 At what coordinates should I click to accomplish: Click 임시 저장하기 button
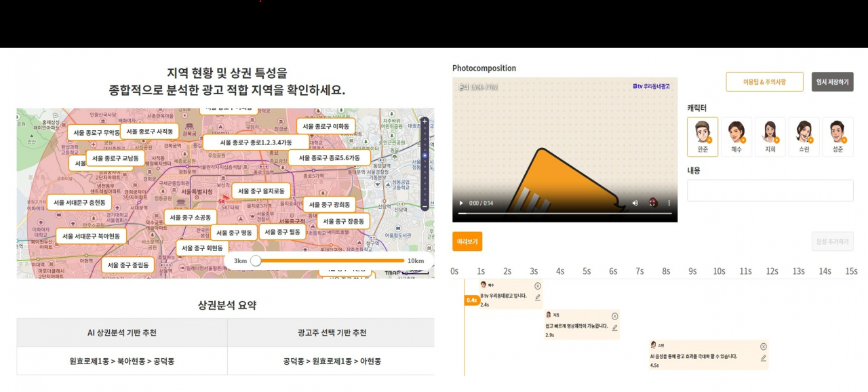pyautogui.click(x=832, y=81)
